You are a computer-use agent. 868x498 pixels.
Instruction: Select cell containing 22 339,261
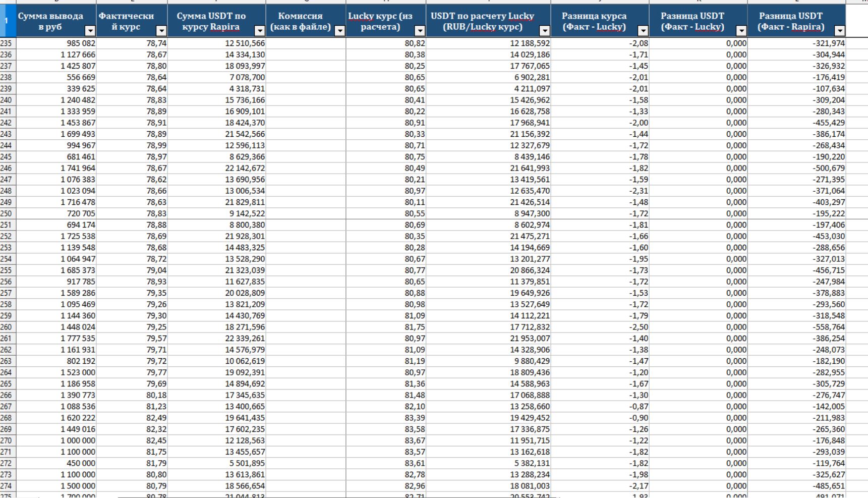point(216,339)
